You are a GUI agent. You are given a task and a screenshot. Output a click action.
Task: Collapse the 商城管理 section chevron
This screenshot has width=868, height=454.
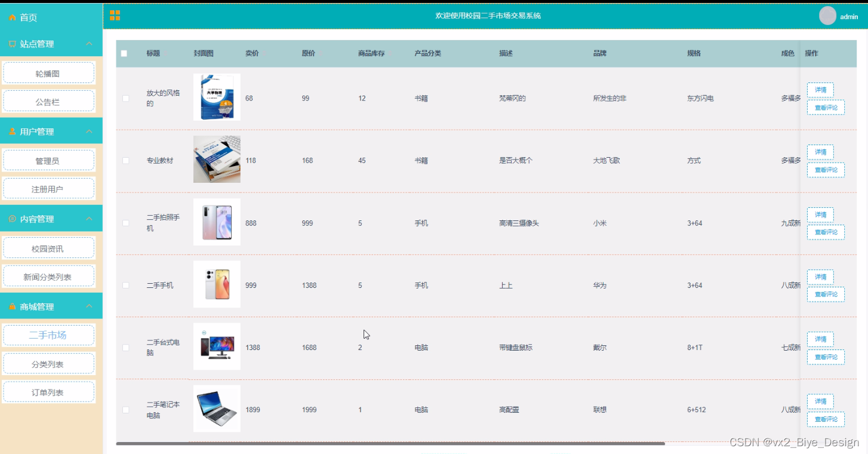pyautogui.click(x=89, y=307)
